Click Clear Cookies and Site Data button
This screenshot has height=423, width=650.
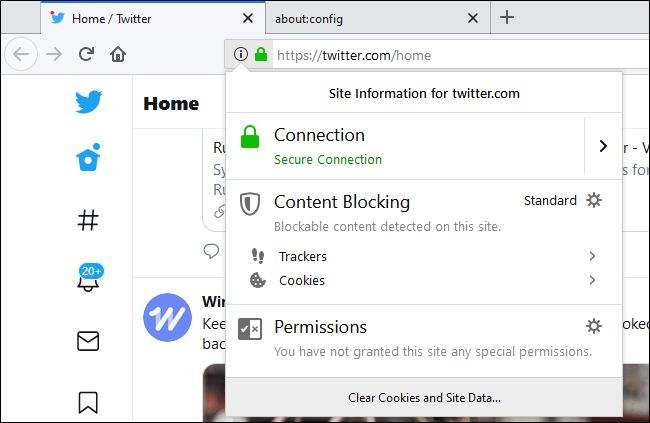424,398
